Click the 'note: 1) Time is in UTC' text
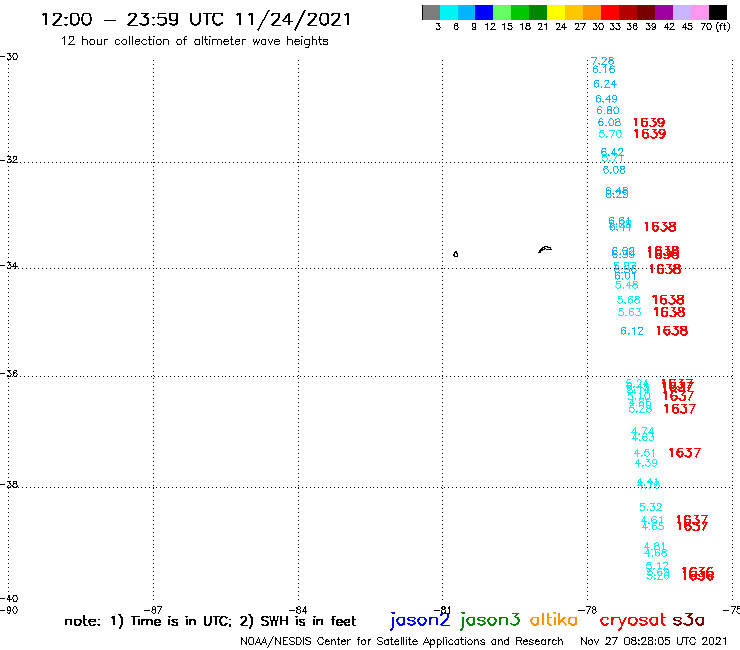Image resolution: width=740 pixels, height=650 pixels. click(x=148, y=621)
